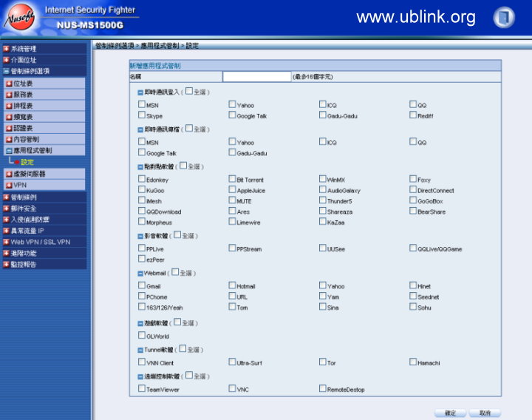Check 全選 for Webmail
532x420 pixels.
coord(175,272)
